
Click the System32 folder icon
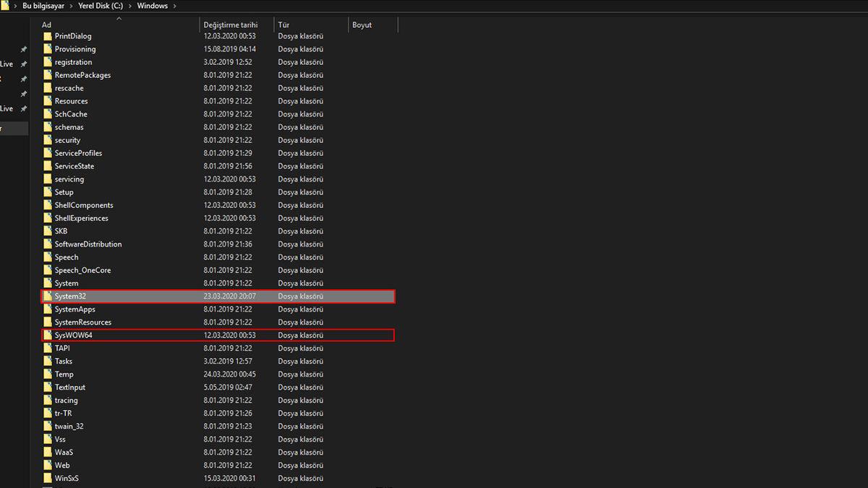(x=48, y=296)
